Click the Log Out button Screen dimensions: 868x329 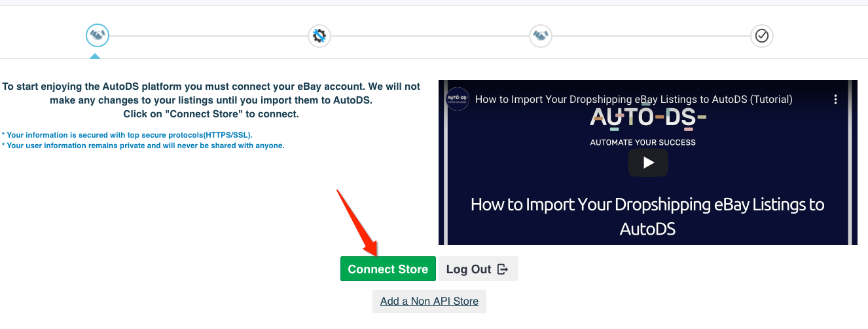coord(478,269)
